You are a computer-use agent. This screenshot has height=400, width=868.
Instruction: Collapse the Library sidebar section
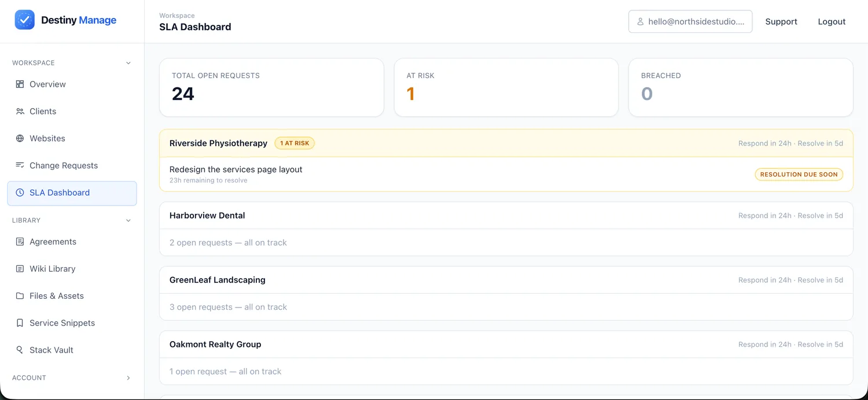click(128, 220)
